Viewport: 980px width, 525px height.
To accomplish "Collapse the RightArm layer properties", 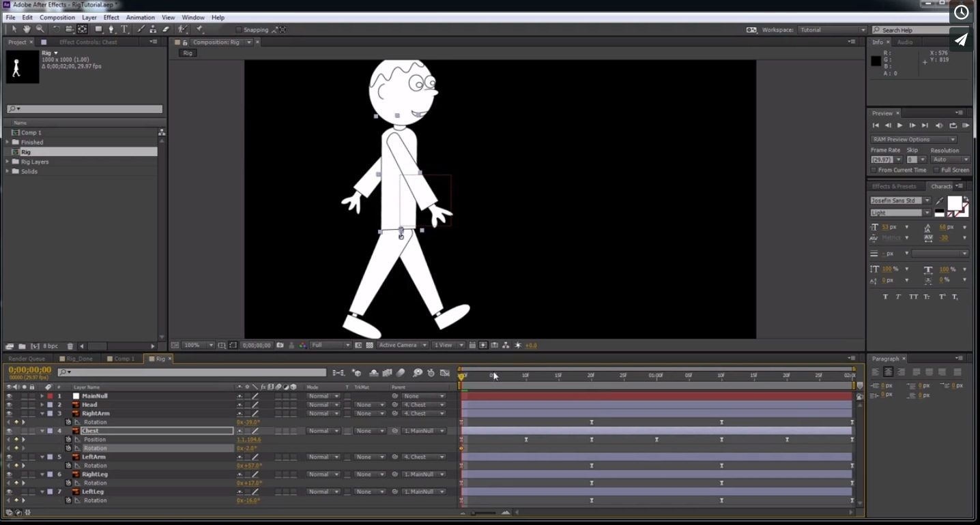I will 42,413.
